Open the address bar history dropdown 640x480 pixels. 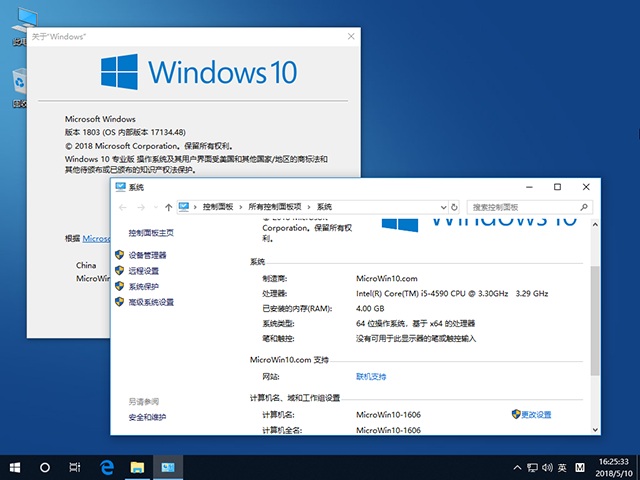coord(444,207)
